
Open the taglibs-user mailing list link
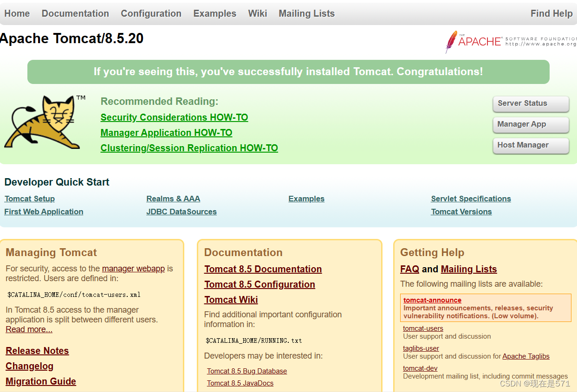(421, 348)
